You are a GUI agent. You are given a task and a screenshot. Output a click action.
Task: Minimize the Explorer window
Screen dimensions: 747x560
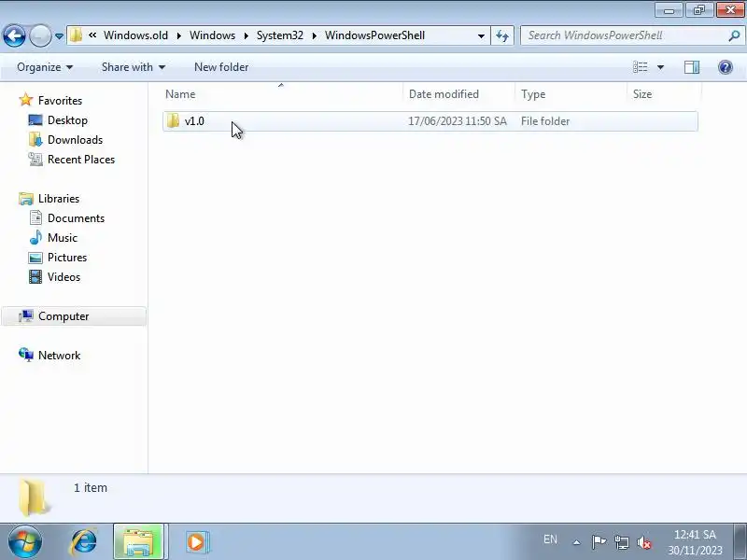669,10
